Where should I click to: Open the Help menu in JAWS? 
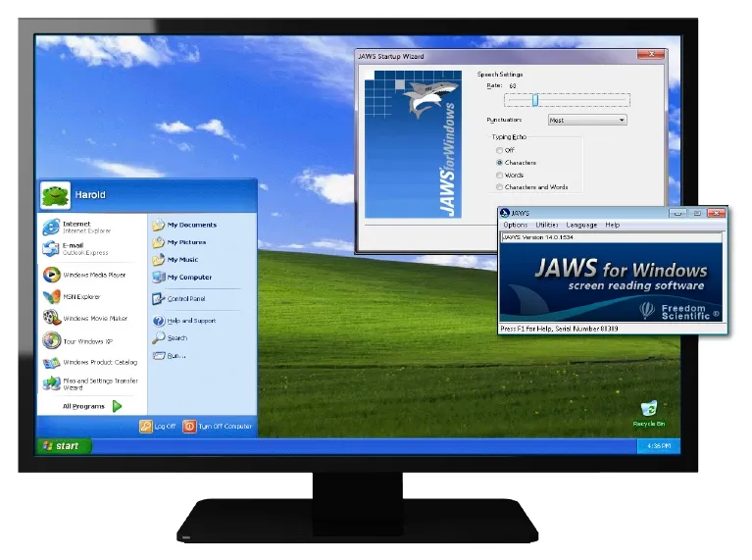coord(613,225)
